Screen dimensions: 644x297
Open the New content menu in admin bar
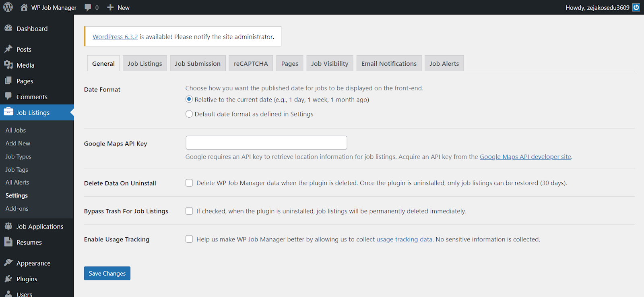(118, 7)
